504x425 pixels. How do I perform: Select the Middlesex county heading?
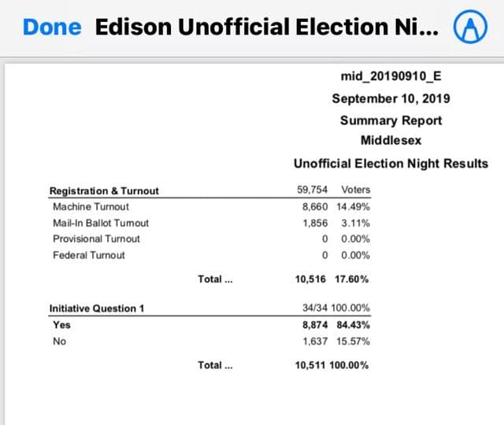[x=391, y=141]
